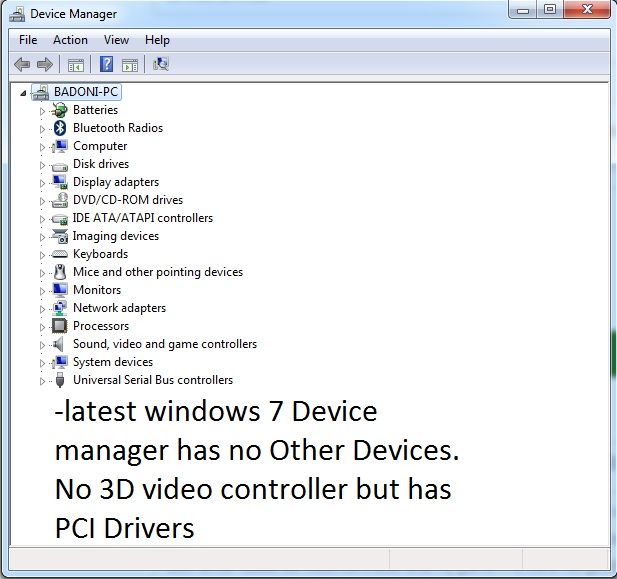Expand Universal Serial Bus controllers arrow
This screenshot has height=579, width=617.
coord(42,381)
